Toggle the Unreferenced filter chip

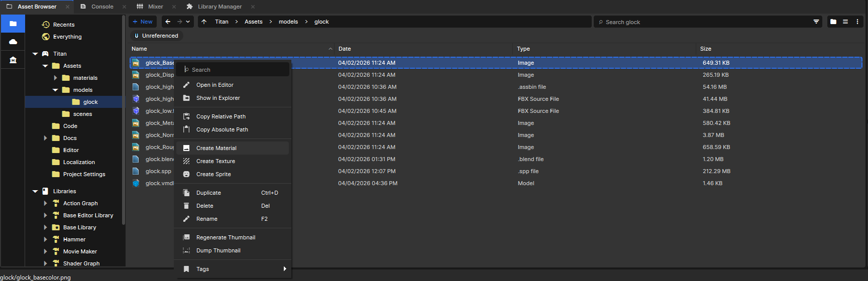[156, 36]
